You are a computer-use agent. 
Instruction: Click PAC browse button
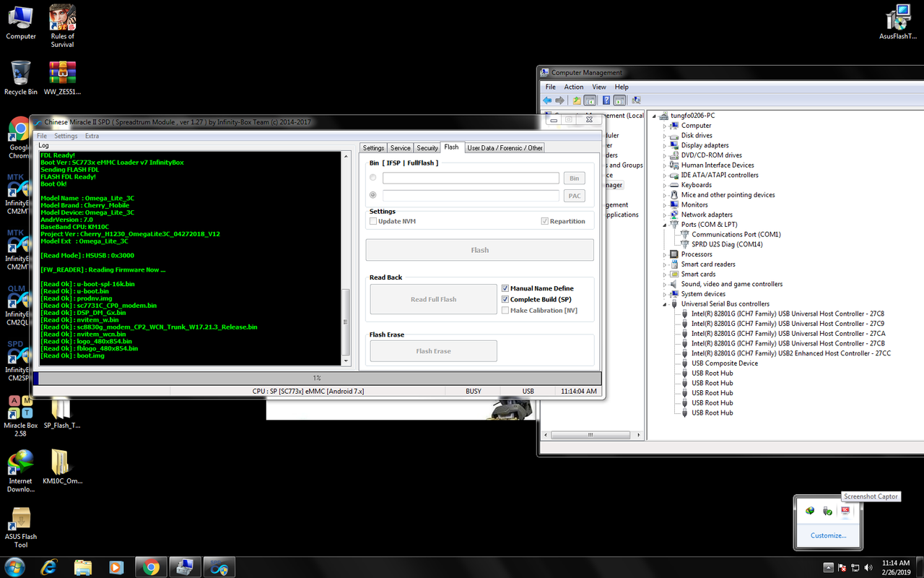point(574,195)
